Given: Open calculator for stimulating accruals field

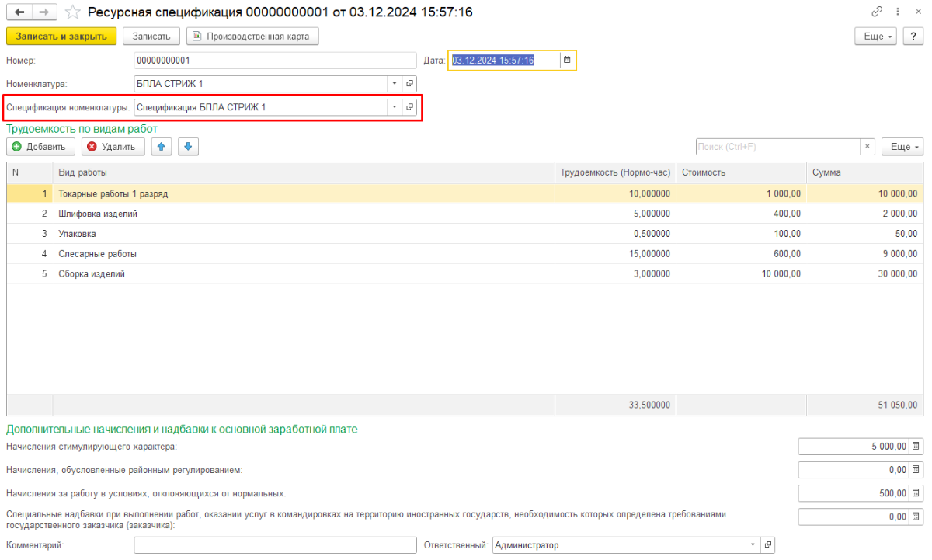Looking at the screenshot, I should click(x=916, y=447).
